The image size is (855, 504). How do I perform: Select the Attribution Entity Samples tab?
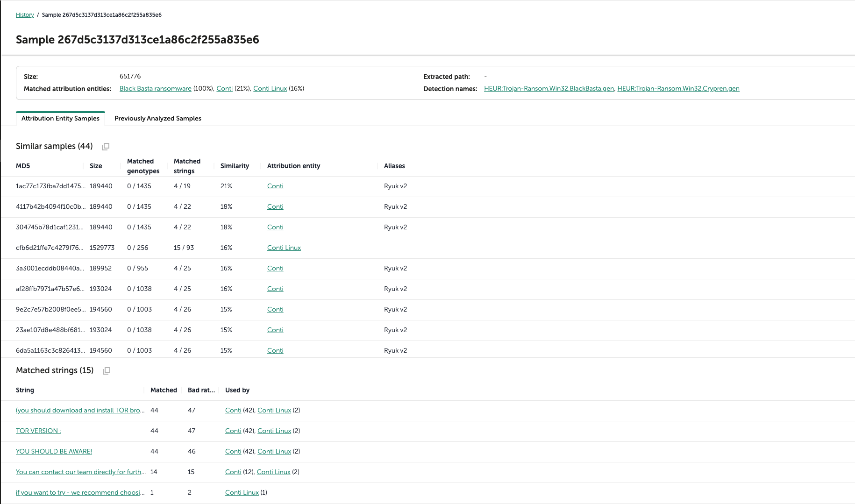click(60, 118)
